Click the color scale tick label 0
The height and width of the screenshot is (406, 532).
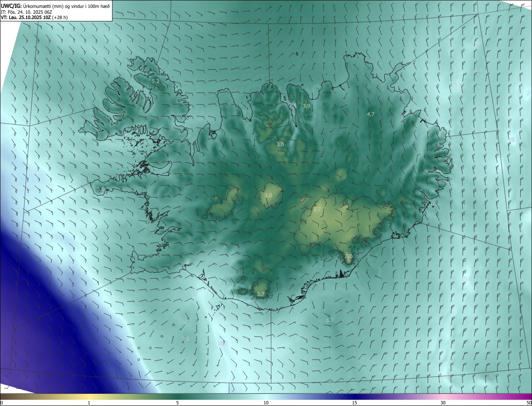click(x=2, y=403)
